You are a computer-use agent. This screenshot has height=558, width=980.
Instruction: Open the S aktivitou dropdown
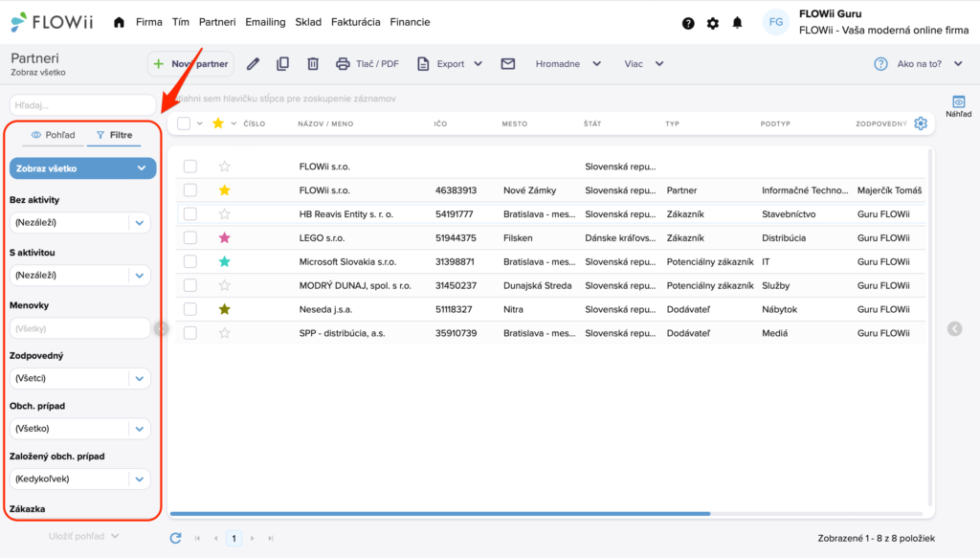coord(80,275)
